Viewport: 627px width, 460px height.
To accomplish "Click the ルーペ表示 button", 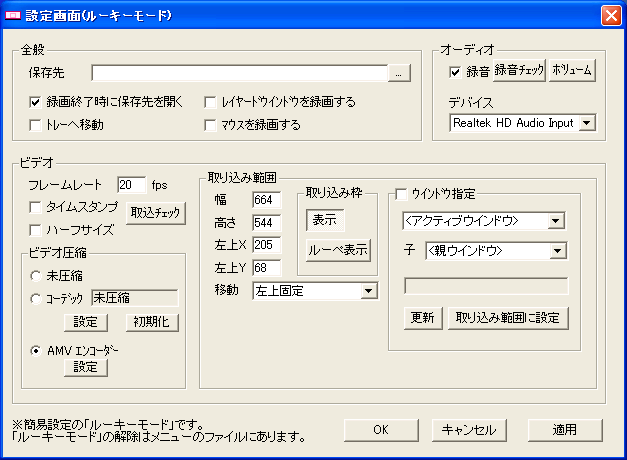I will pyautogui.click(x=338, y=250).
